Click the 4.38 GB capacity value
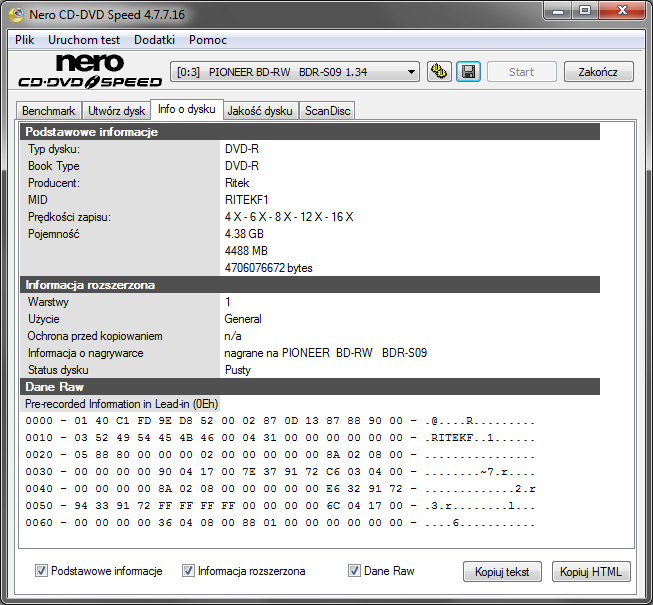 pos(244,234)
